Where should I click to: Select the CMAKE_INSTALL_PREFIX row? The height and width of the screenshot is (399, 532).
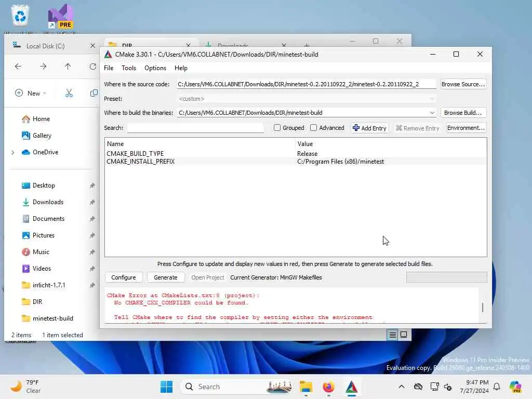(x=296, y=162)
